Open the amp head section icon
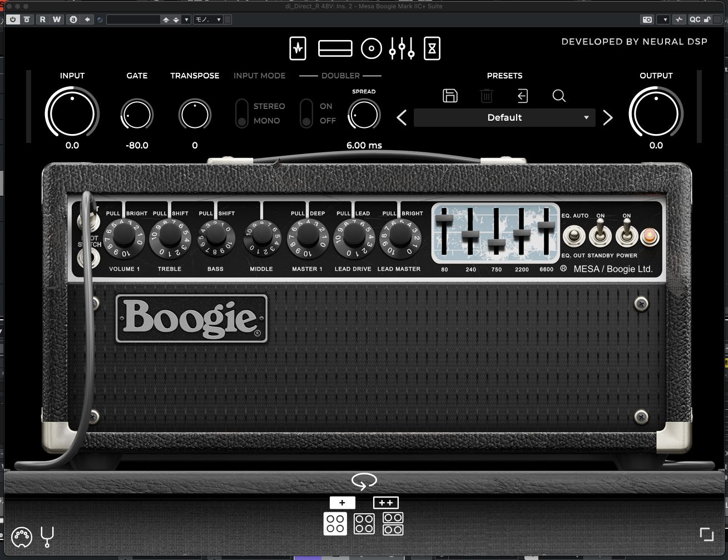The height and width of the screenshot is (560, 728). tap(335, 49)
